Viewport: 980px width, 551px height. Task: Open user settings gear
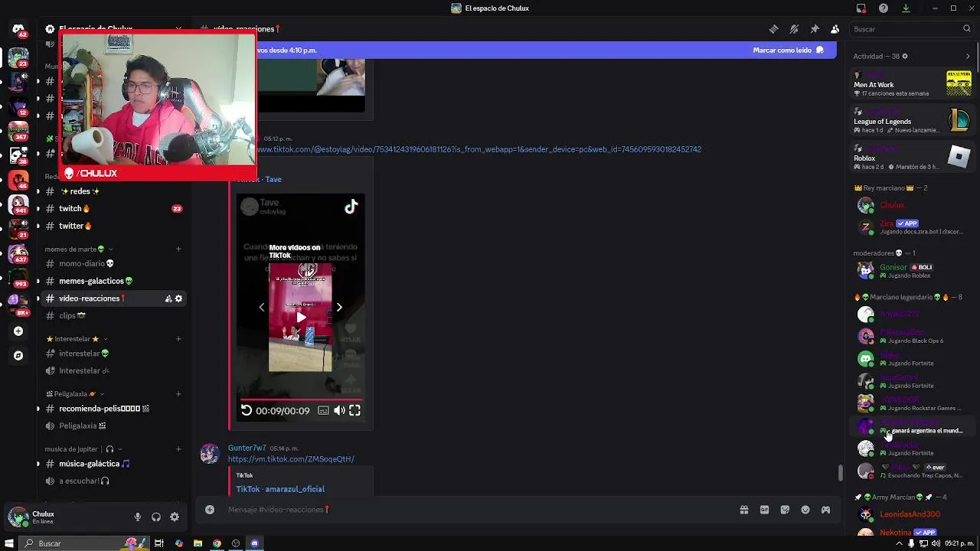(x=175, y=517)
